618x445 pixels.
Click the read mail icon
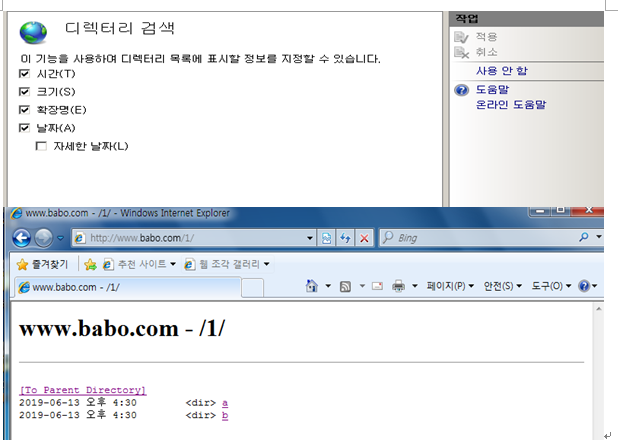(378, 286)
